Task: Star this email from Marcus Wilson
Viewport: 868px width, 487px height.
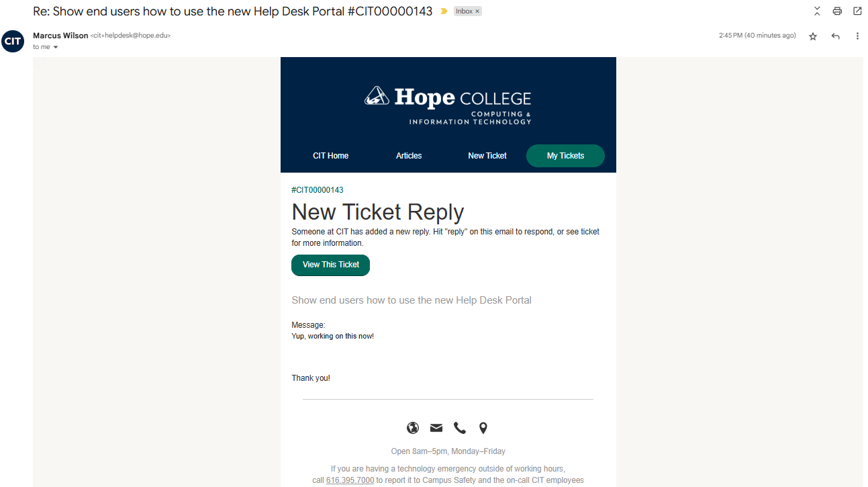Action: pyautogui.click(x=813, y=36)
